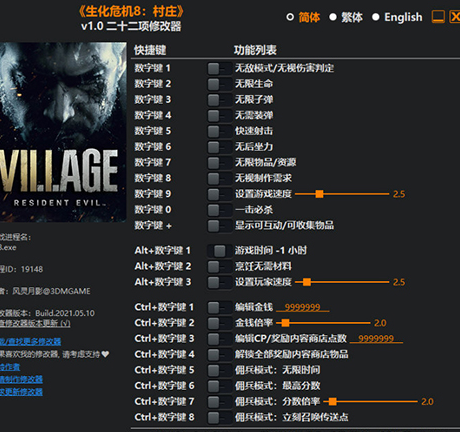
Task: Click the 制作修改器 request link
Action: coord(21,379)
